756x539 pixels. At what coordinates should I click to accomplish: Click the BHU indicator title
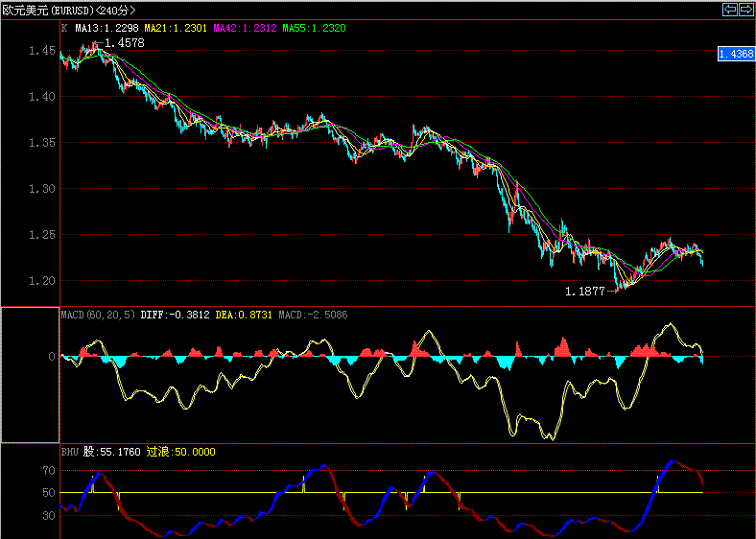(x=71, y=451)
